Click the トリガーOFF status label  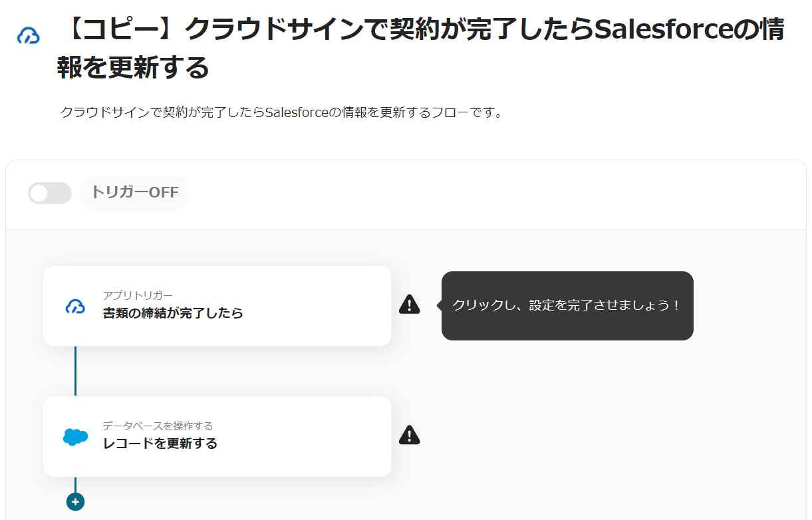(x=134, y=193)
